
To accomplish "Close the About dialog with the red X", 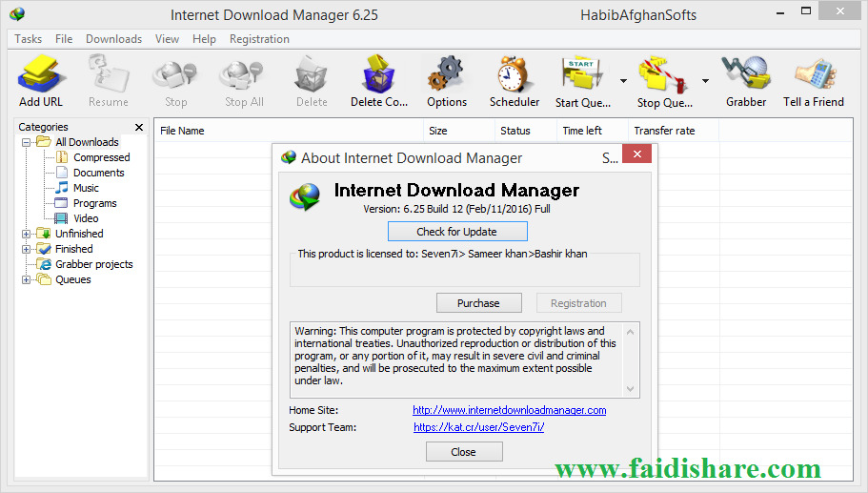I will [636, 154].
